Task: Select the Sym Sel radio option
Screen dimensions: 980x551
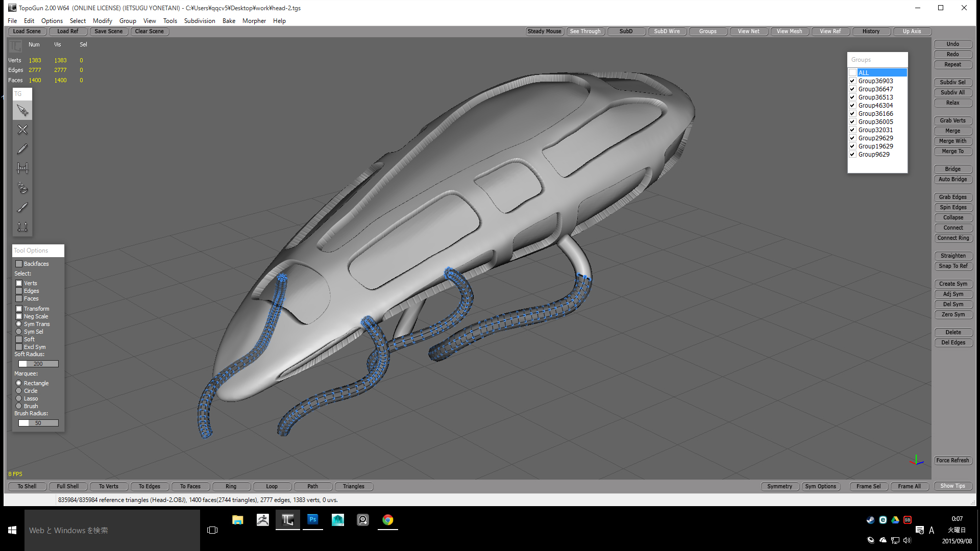Action: [x=19, y=332]
